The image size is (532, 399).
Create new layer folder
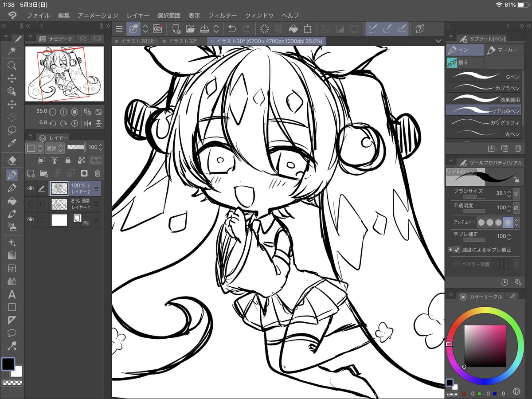coord(44,173)
